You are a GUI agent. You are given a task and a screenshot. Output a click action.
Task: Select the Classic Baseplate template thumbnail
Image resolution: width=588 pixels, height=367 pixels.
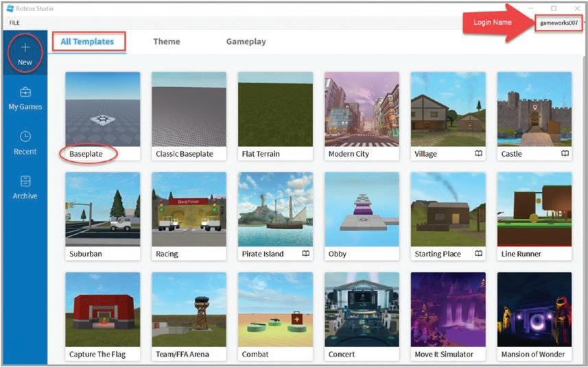tap(189, 109)
